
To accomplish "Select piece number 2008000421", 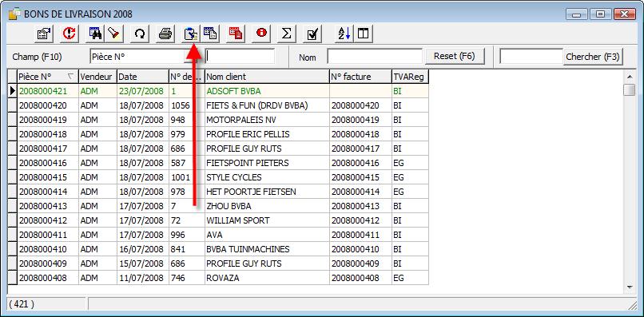I will point(42,91).
